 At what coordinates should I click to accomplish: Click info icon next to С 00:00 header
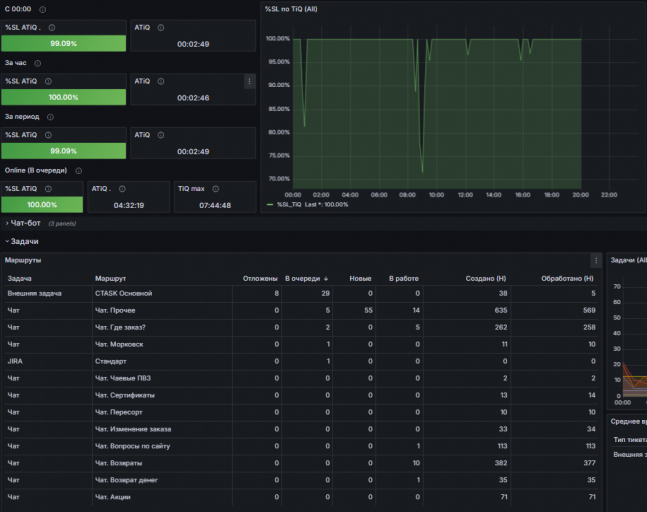tap(43, 9)
